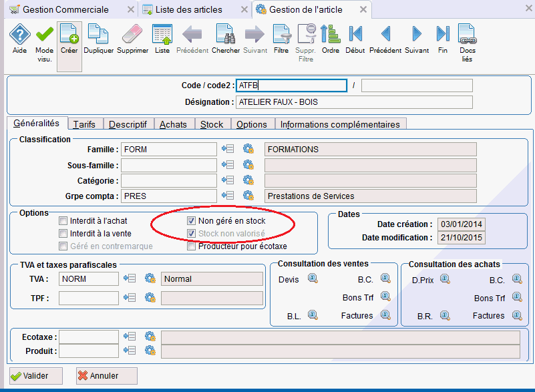View sales Factures magnifier icon
Viewport: 535px width, 392px height.
click(385, 315)
